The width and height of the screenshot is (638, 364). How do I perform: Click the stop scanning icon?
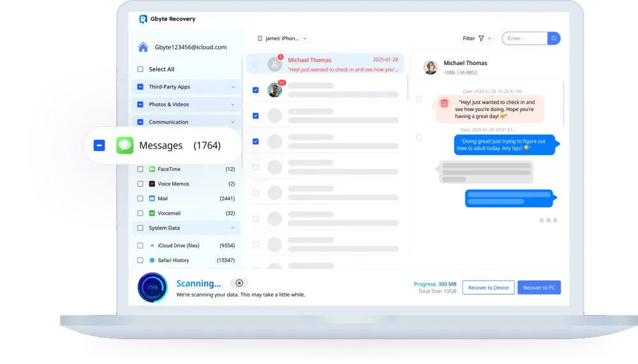click(x=239, y=283)
